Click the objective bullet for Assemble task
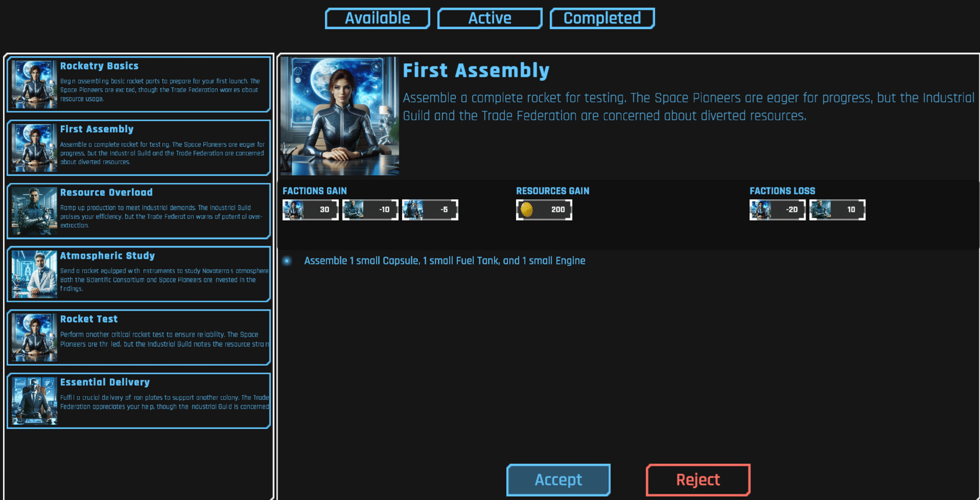Screen dimensions: 980x500 pyautogui.click(x=287, y=261)
